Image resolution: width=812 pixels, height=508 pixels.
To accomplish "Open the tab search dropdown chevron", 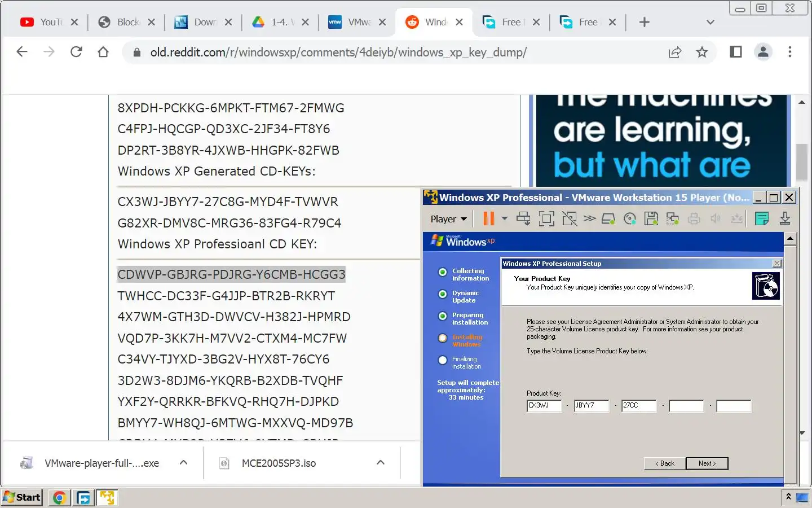I will tap(710, 22).
